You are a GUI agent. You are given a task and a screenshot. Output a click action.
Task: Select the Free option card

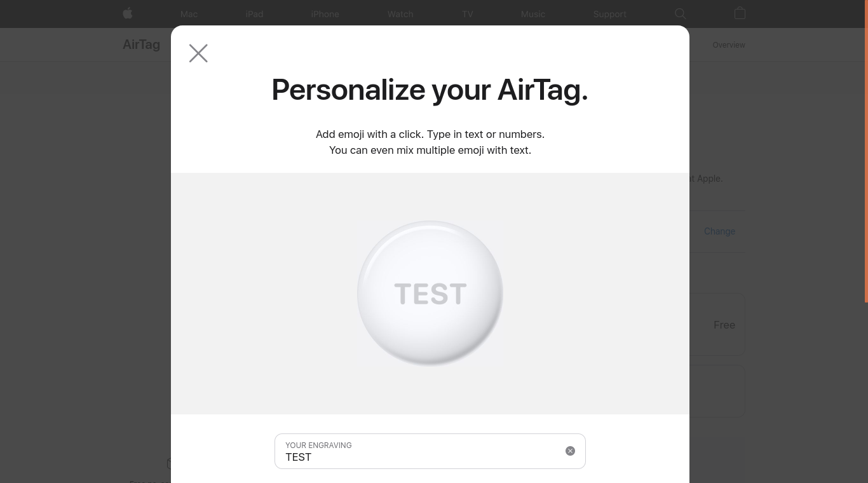718,325
